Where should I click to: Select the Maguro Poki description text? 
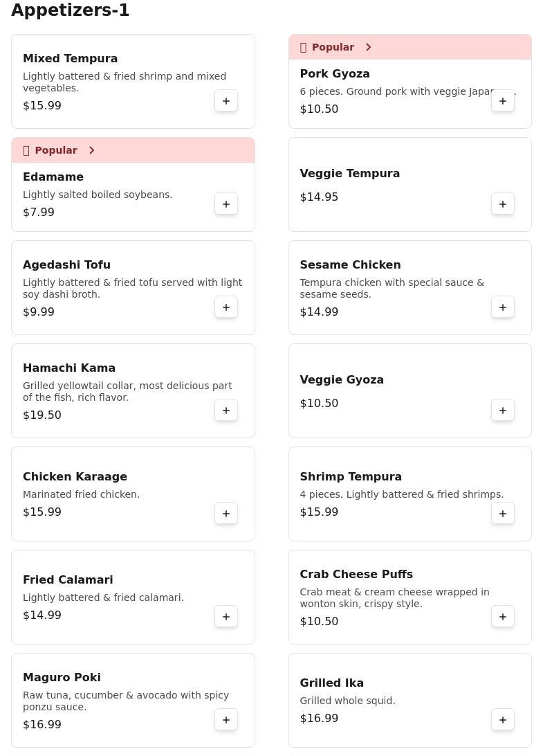(125, 701)
